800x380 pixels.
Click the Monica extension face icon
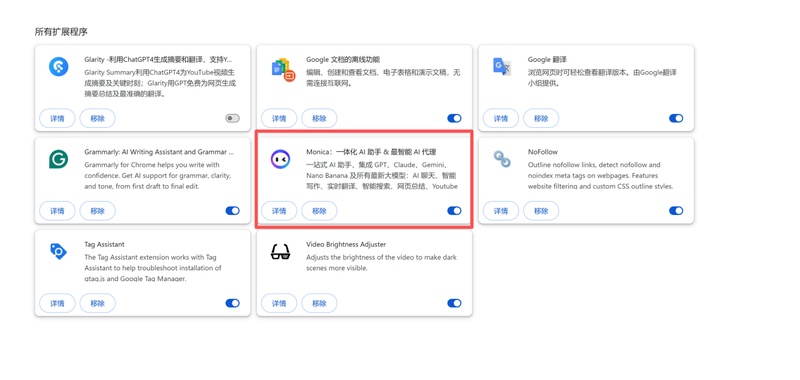280,159
